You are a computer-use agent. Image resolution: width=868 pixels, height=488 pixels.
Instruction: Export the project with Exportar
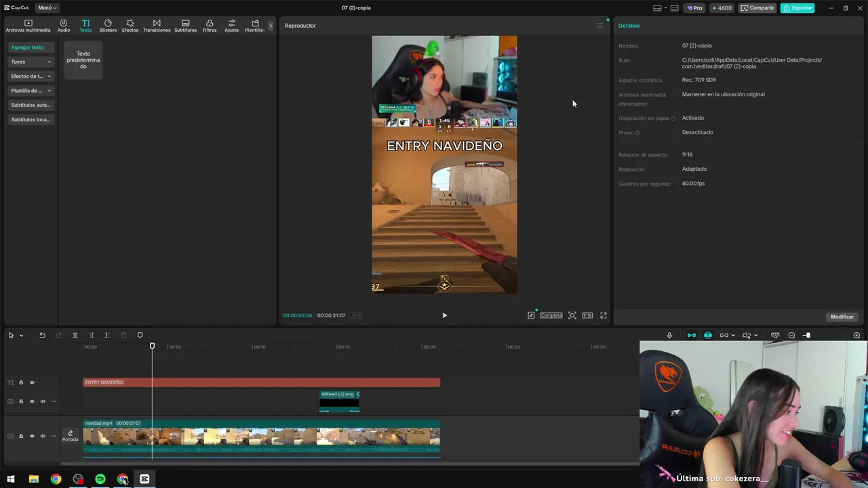tap(797, 8)
